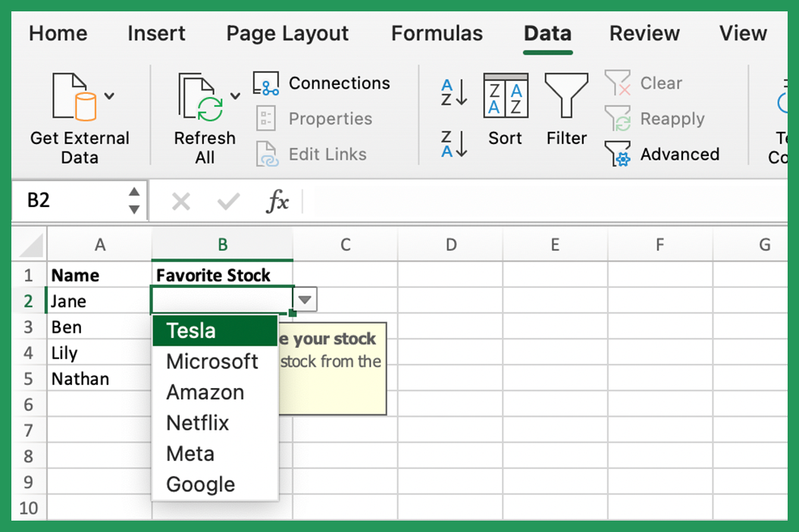
Task: Click inside the formula bar
Action: click(545, 202)
